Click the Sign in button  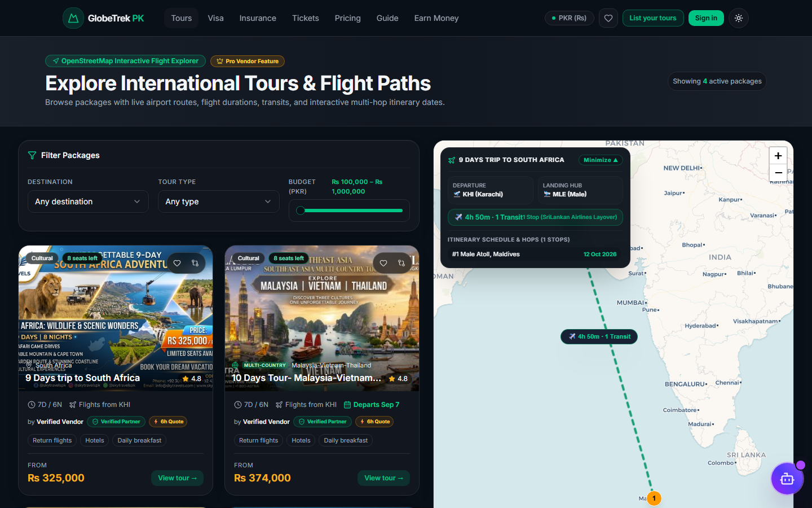coord(706,18)
